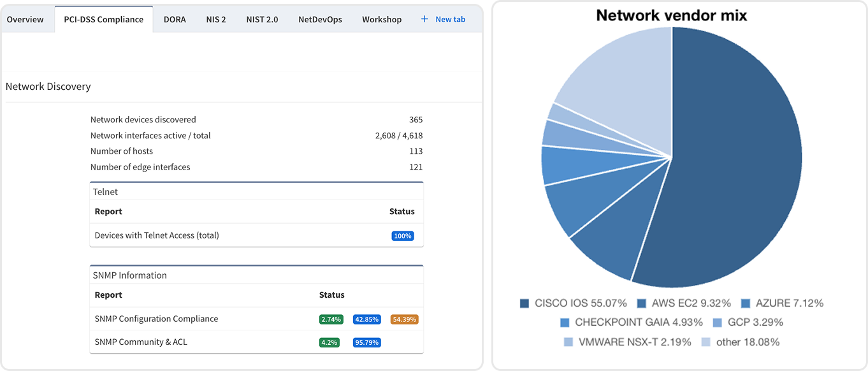This screenshot has height=371, width=868.
Task: Open the NetDevOps tab
Action: (x=320, y=19)
